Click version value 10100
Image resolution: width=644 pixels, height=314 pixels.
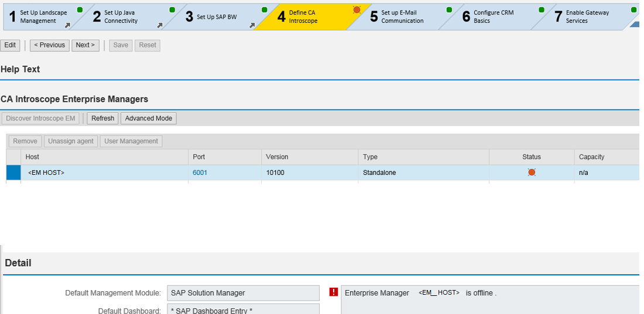coord(275,173)
